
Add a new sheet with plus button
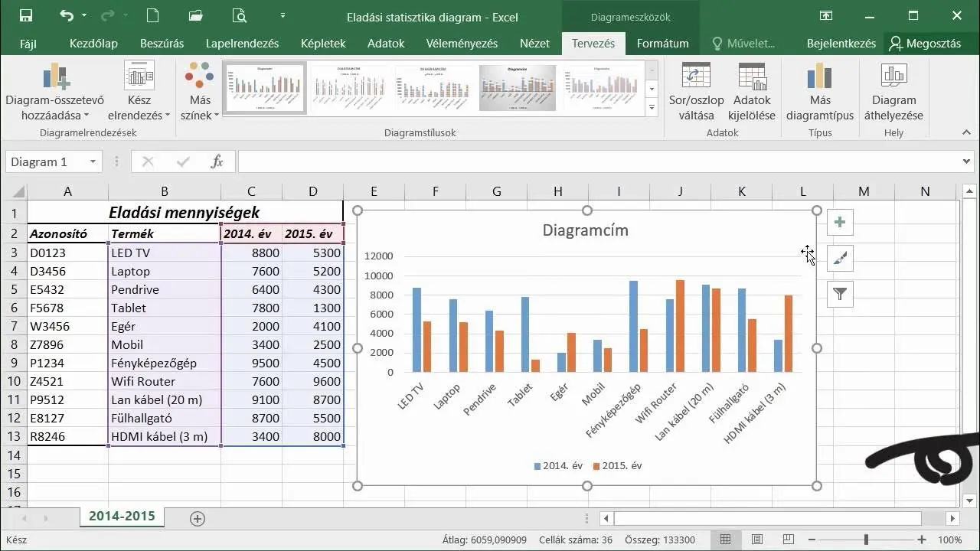(x=198, y=519)
